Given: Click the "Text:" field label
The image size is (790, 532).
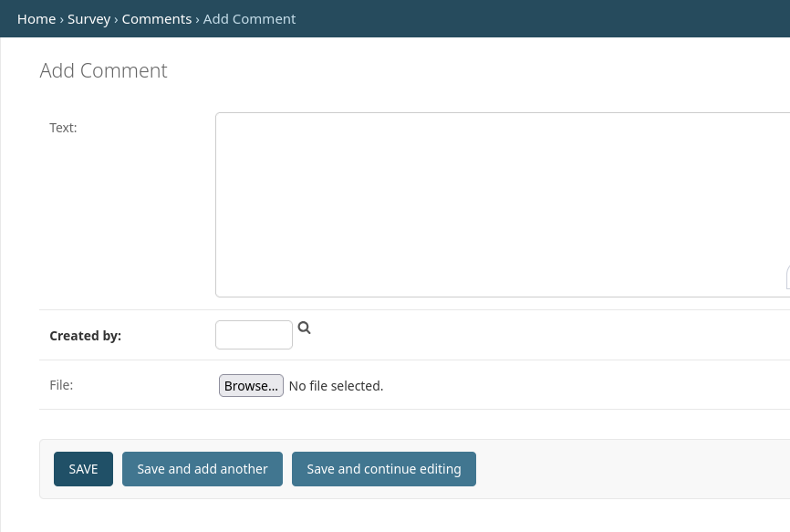Looking at the screenshot, I should tap(64, 128).
